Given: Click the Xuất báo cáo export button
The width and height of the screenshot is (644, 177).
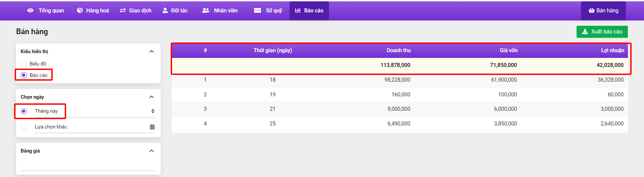Looking at the screenshot, I should coord(602,31).
